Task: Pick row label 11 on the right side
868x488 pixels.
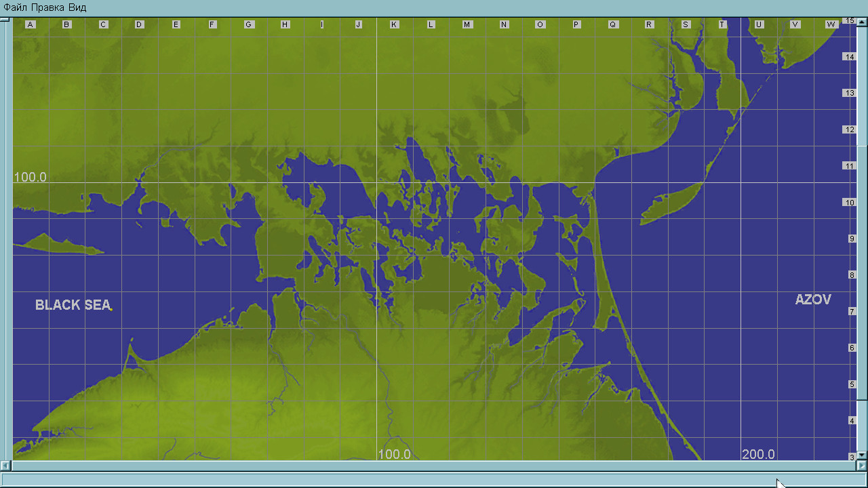Action: tap(850, 166)
